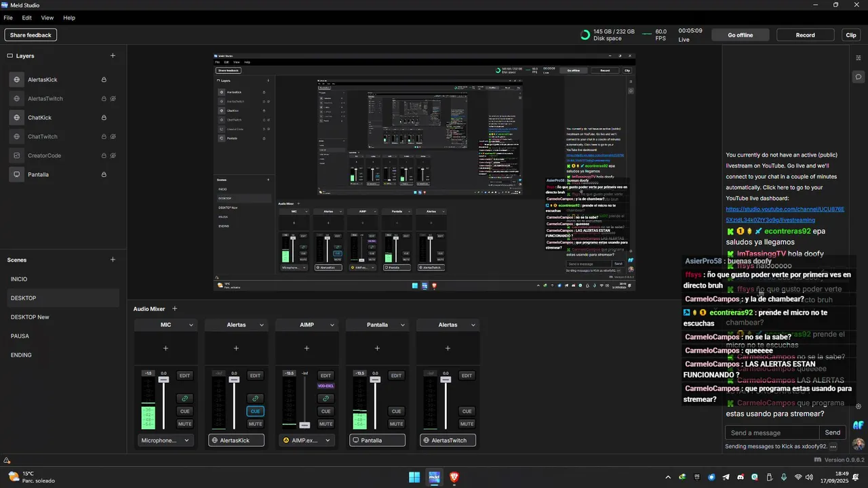Add a new scene with the Scenes plus icon

click(x=113, y=260)
